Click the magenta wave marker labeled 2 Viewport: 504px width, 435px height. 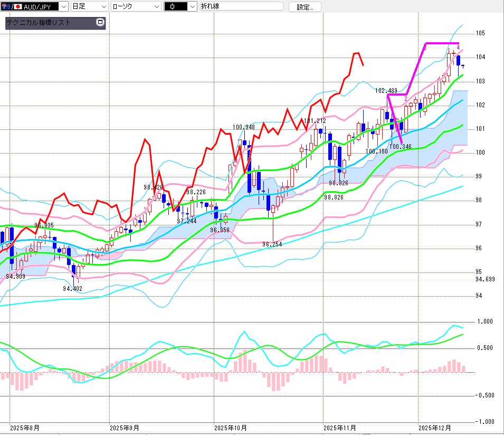click(405, 98)
